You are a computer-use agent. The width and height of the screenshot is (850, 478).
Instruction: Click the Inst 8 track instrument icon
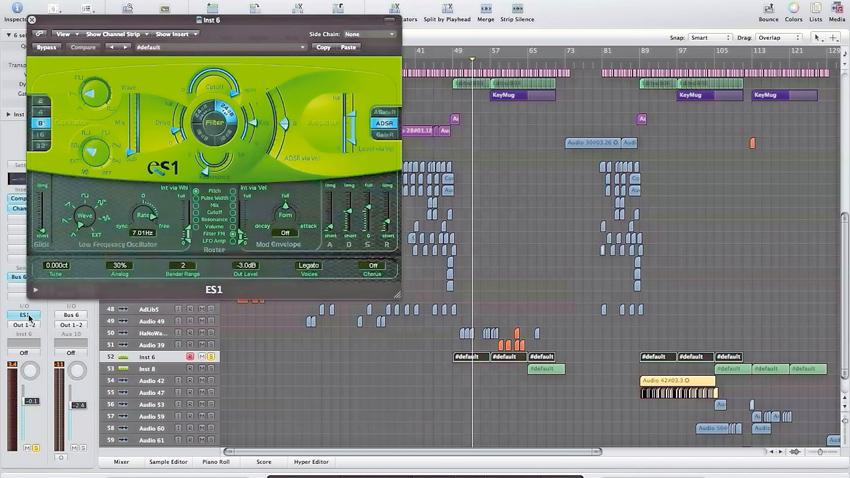123,369
